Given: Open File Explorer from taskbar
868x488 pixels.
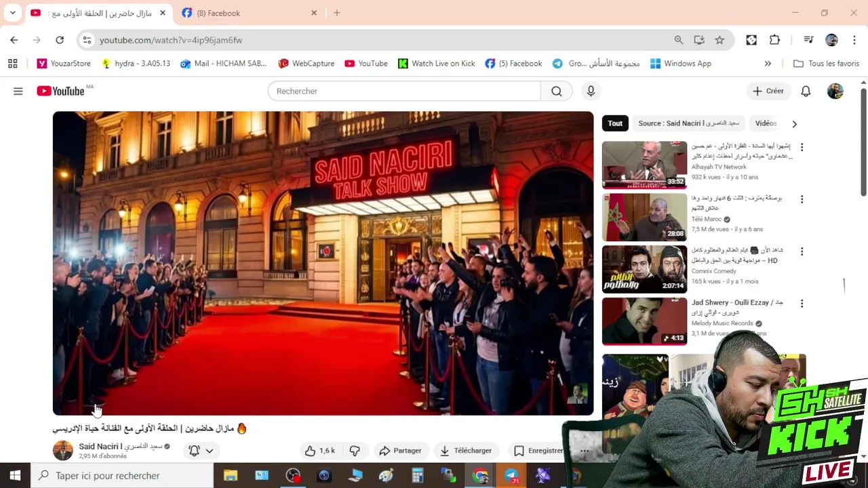Looking at the screenshot, I should 231,476.
